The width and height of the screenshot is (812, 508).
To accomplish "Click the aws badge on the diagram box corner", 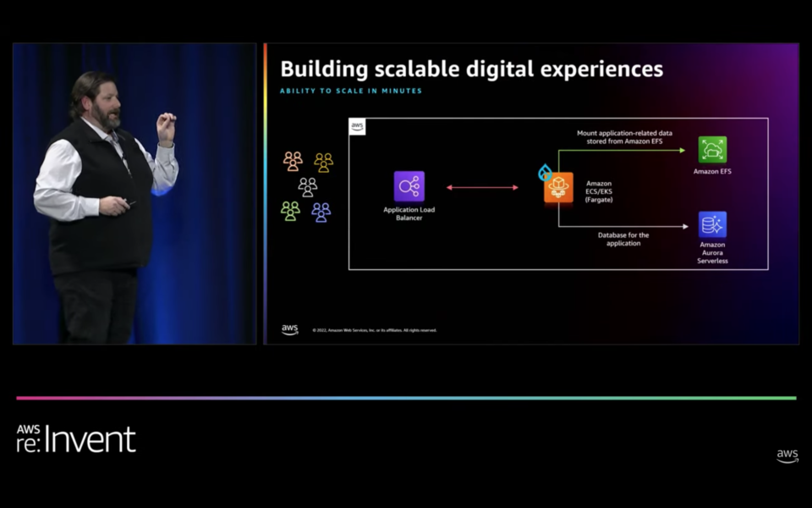I will pyautogui.click(x=357, y=126).
